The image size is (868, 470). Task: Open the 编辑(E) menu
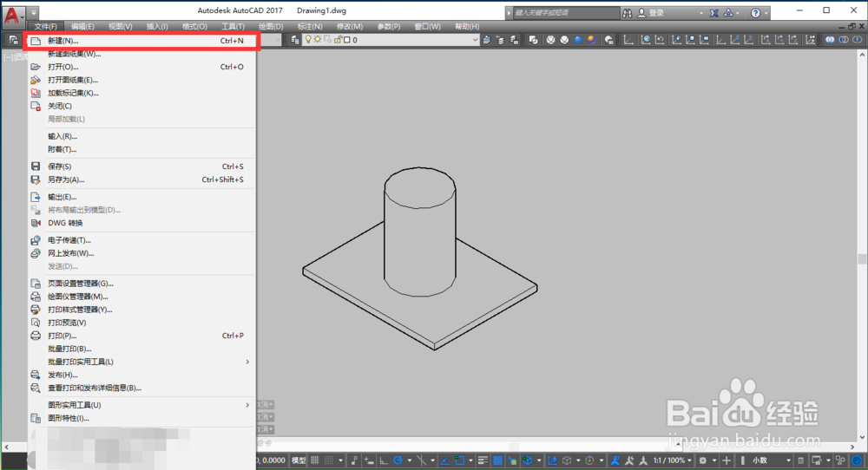pyautogui.click(x=82, y=27)
